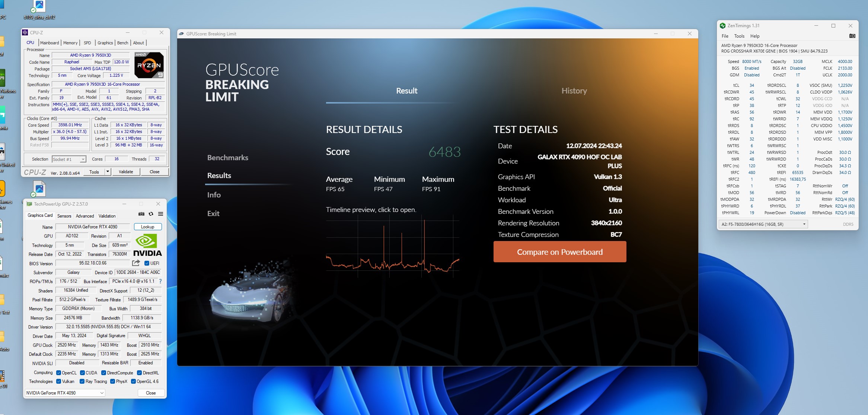Click Bus Interface question mark icon

tap(160, 281)
